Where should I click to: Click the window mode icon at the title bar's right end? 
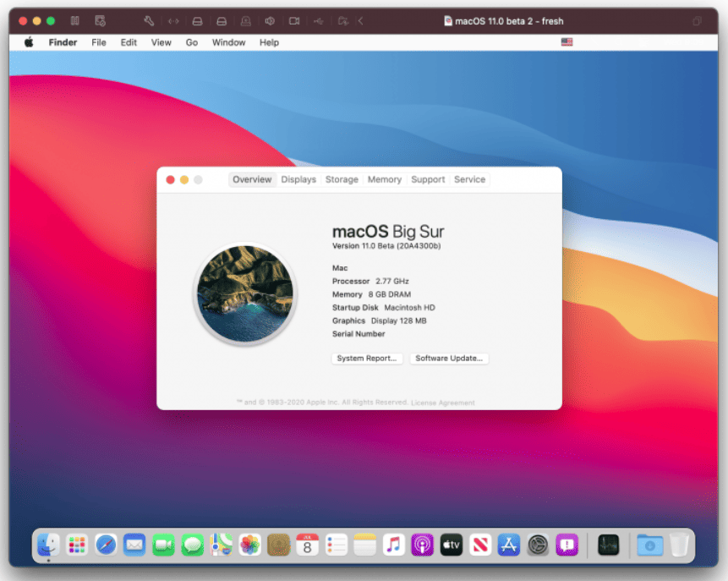697,21
